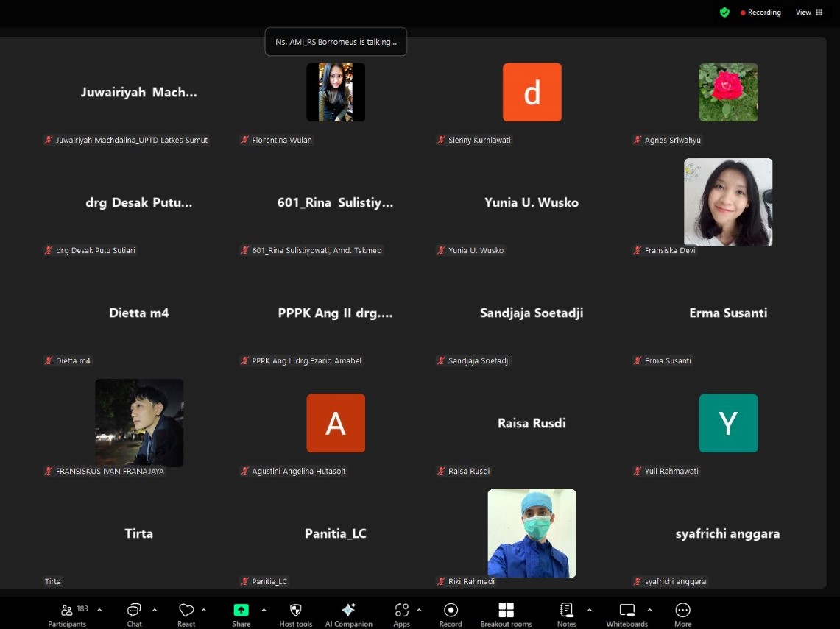Click the green encryption shield icon

724,13
